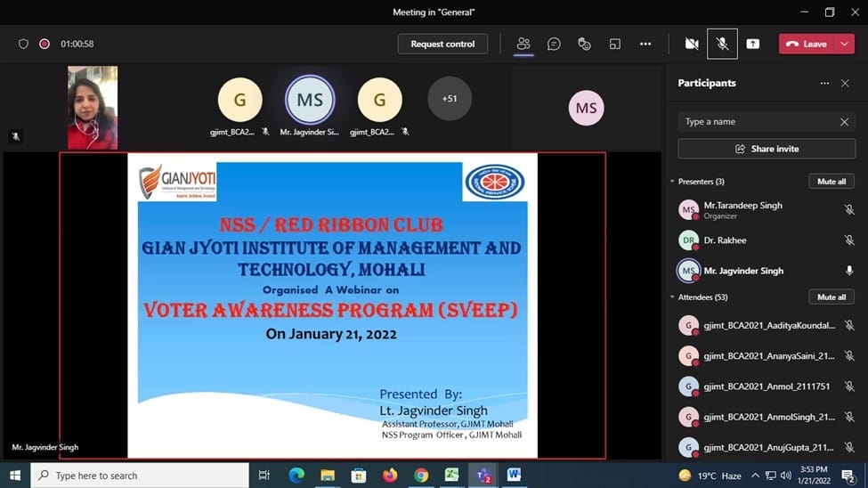Open the notification center icon
The image size is (868, 488).
tap(848, 476)
